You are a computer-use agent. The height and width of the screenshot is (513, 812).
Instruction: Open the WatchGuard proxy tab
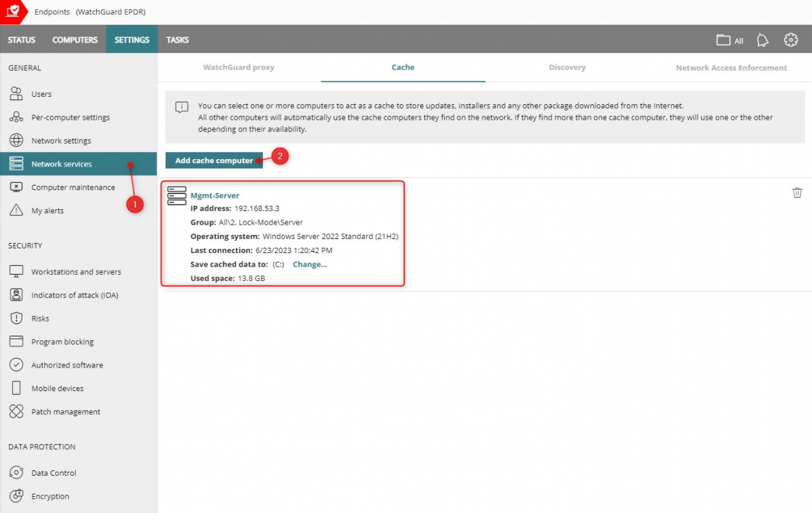point(238,67)
